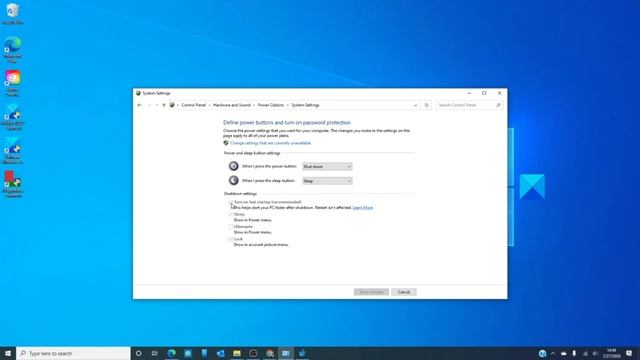
Task: Click the System Settings title bar icon
Action: [138, 93]
